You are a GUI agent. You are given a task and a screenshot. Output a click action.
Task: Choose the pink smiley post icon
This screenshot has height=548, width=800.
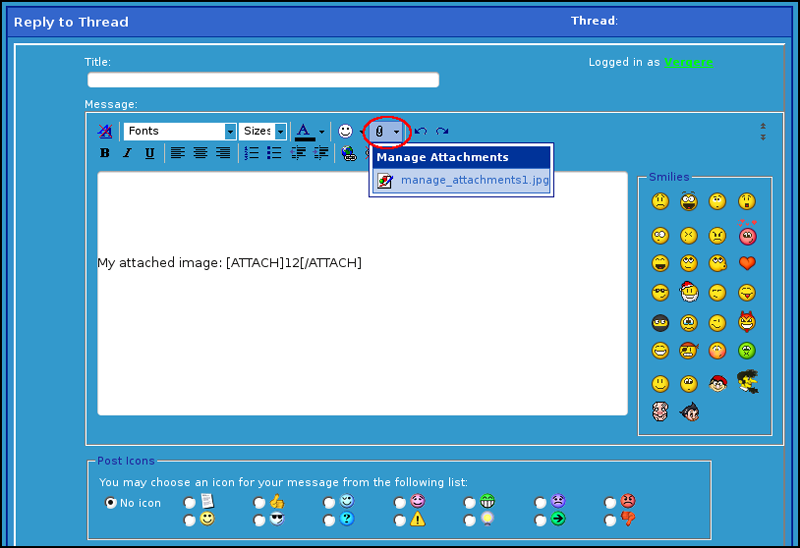(400, 503)
